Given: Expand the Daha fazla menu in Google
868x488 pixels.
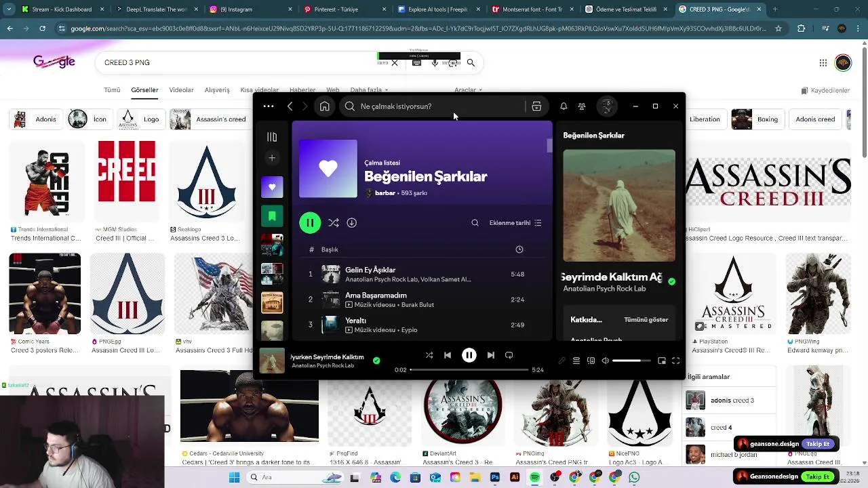Looking at the screenshot, I should (x=369, y=90).
